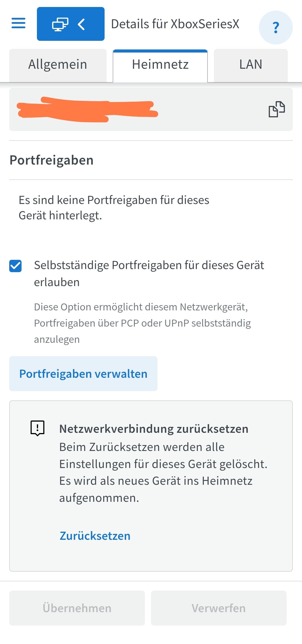Switch to the Allgemein tab
This screenshot has width=302, height=644.
pyautogui.click(x=58, y=65)
